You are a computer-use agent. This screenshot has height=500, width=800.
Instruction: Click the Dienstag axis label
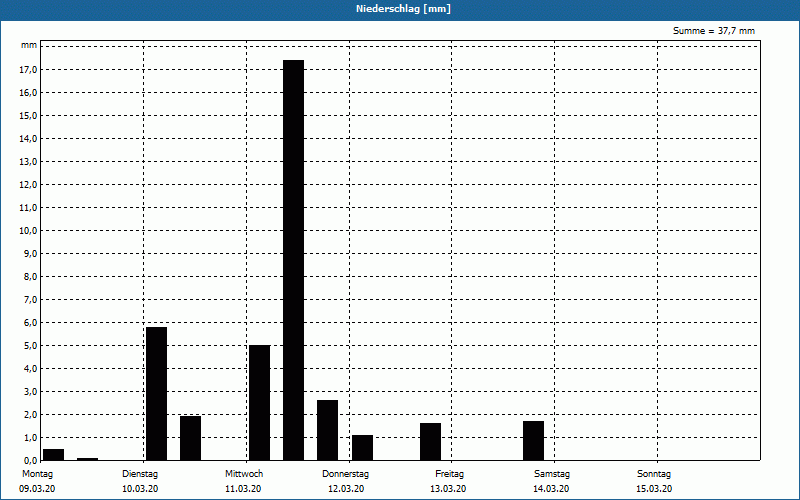[x=140, y=474]
